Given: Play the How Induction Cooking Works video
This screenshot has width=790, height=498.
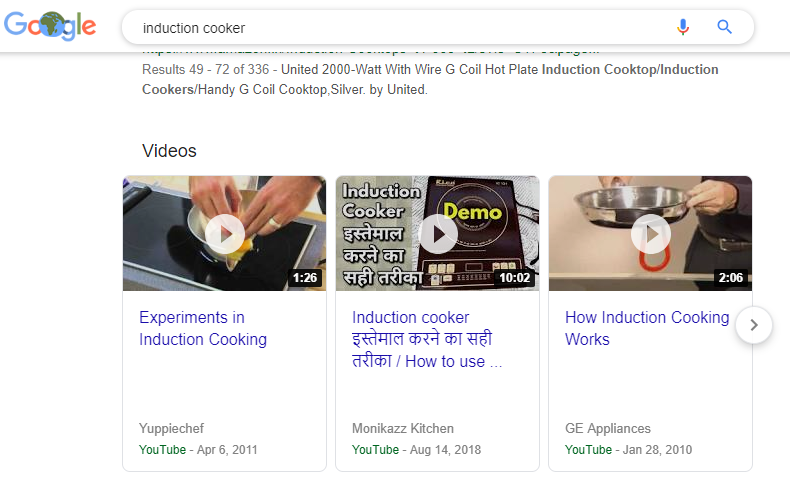Looking at the screenshot, I should [x=651, y=234].
